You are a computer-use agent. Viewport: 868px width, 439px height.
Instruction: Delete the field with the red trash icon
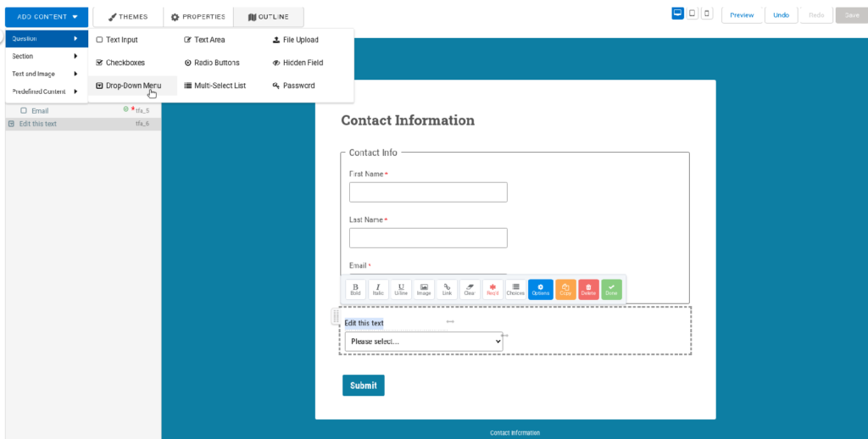[588, 289]
